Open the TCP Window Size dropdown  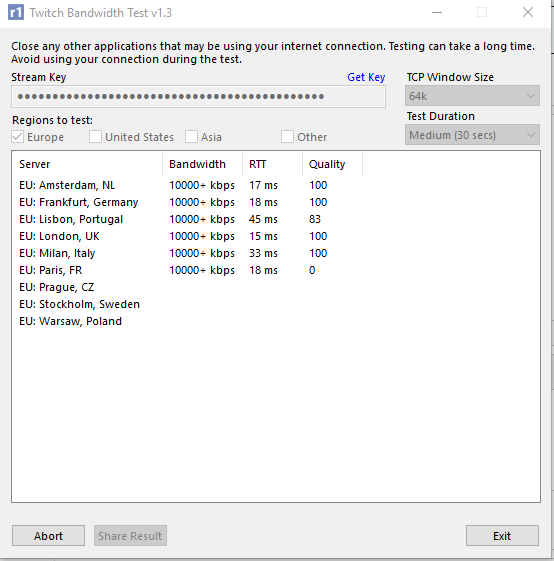[472, 96]
